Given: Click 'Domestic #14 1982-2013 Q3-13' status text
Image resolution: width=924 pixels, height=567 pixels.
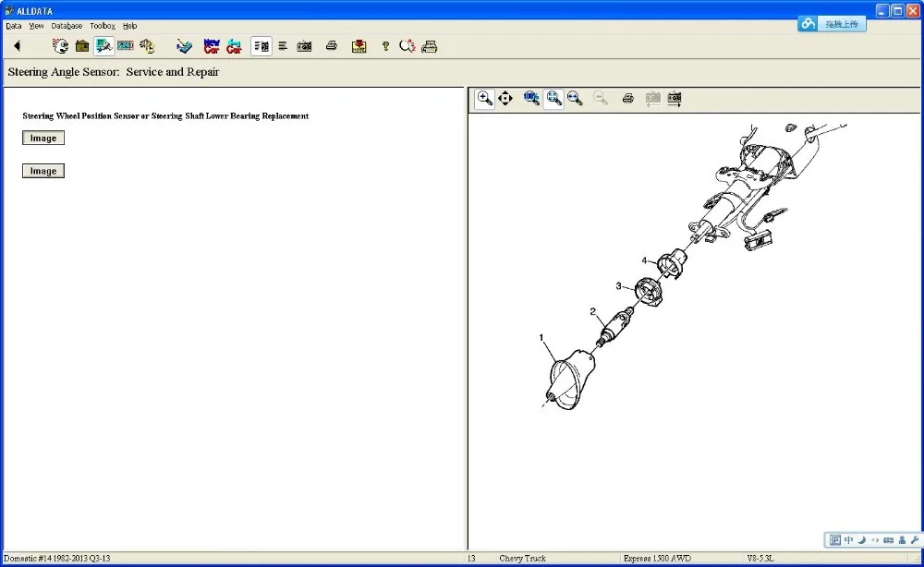Looking at the screenshot, I should 57,558.
